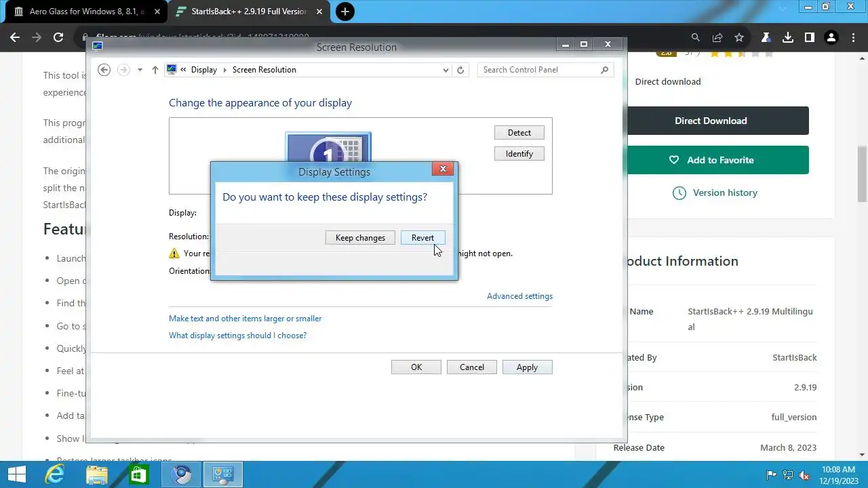Open File Explorer from taskbar

tap(97, 474)
